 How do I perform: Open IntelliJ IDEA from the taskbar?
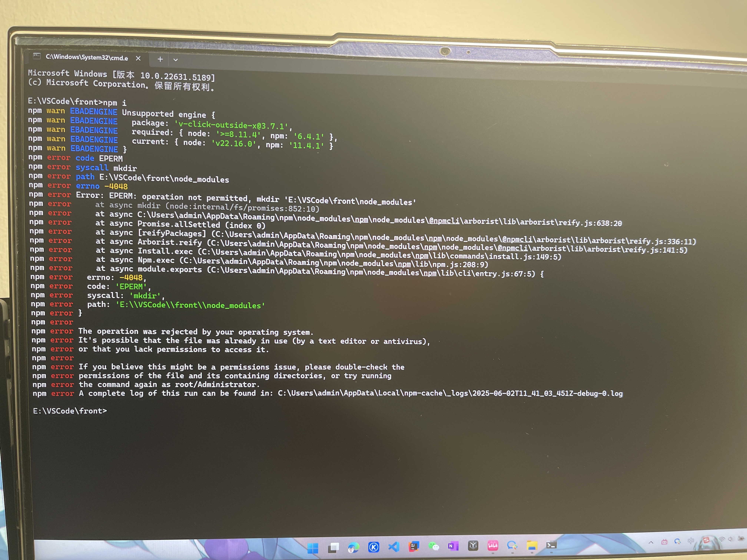(x=414, y=546)
